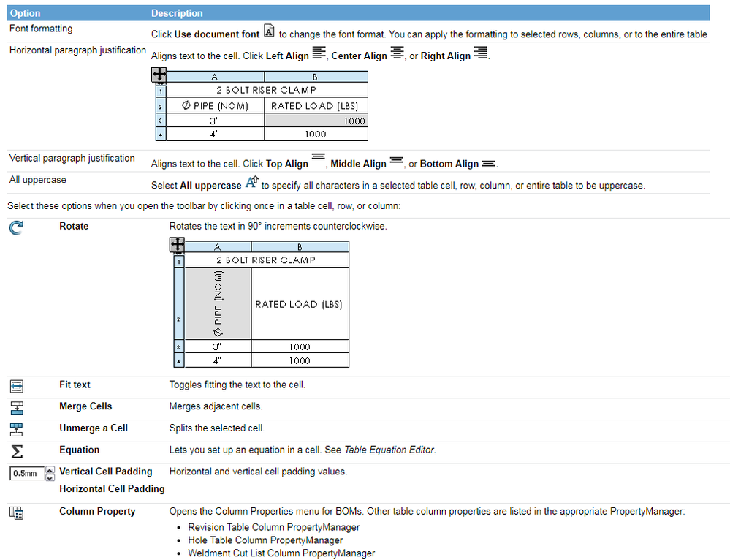The height and width of the screenshot is (560, 730).
Task: Click the 'Font formatting' option label
Action: [41, 29]
